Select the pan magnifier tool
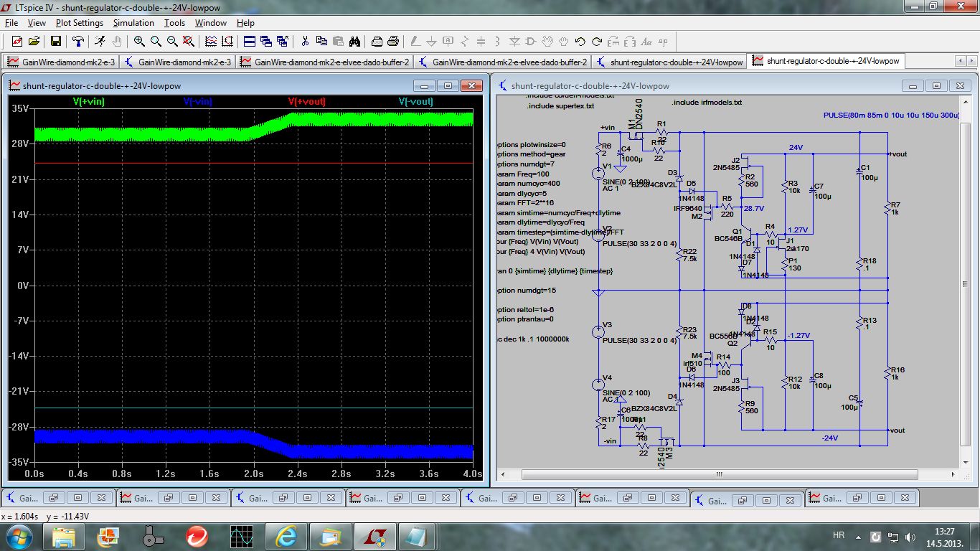Viewport: 980px width, 551px height. tap(156, 42)
